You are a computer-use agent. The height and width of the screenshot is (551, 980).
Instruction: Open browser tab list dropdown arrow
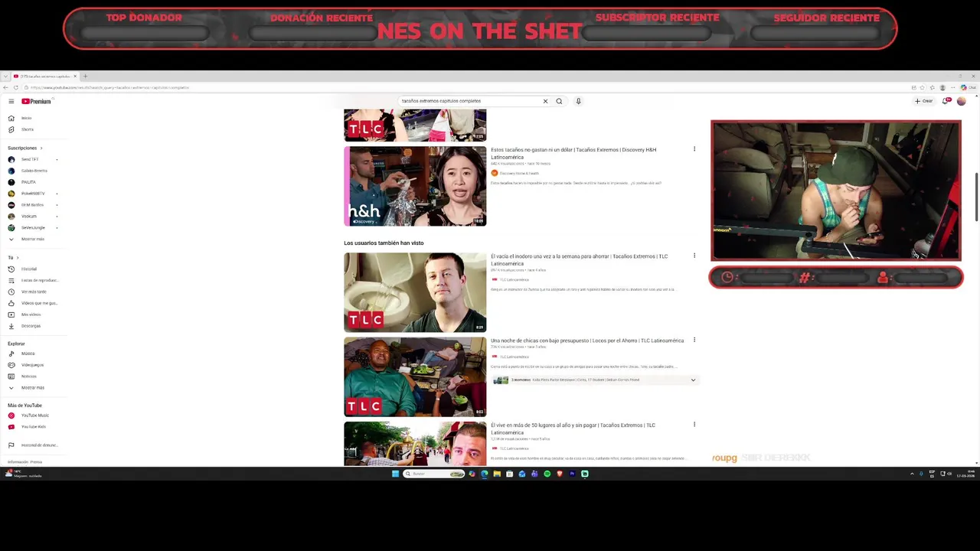(x=6, y=77)
